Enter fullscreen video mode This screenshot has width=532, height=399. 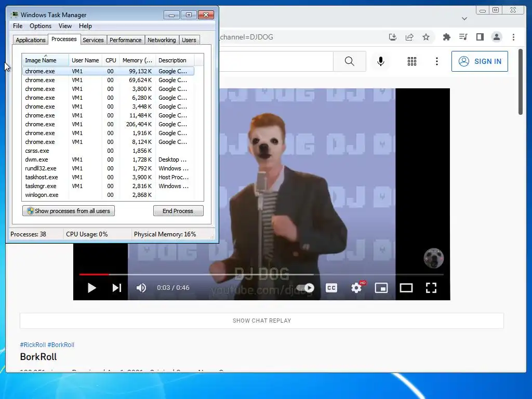pyautogui.click(x=431, y=288)
